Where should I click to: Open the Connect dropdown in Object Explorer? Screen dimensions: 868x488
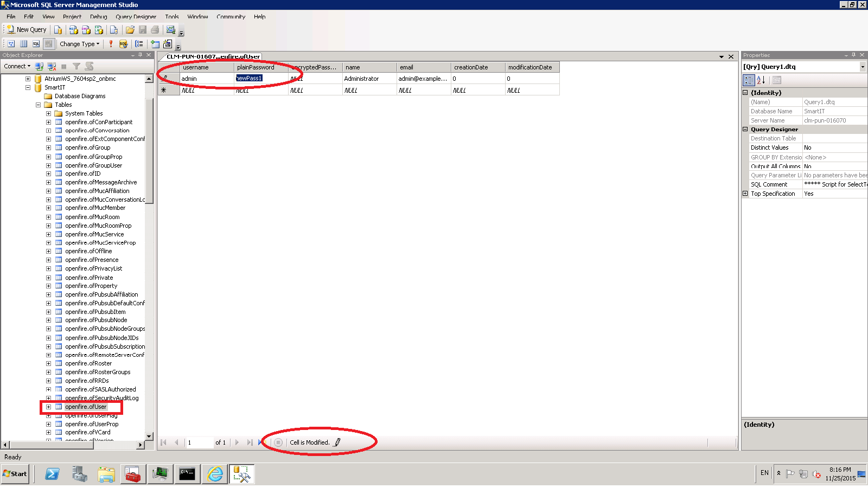pos(17,66)
